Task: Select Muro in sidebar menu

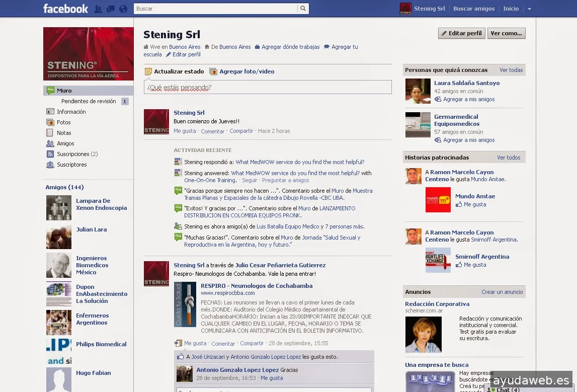Action: point(64,91)
